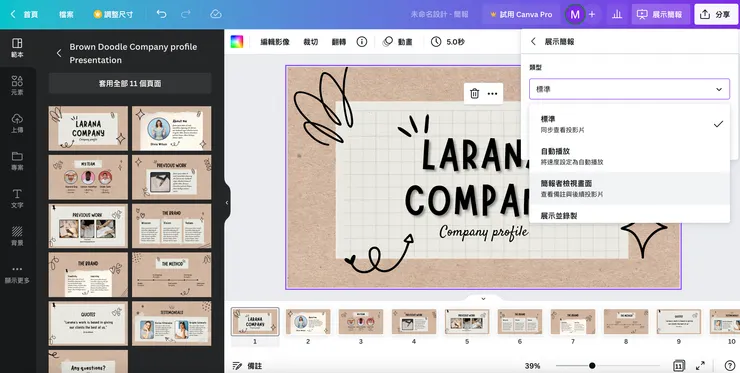
Task: Select page 1 thumbnail in filmstrip
Action: tap(255, 322)
